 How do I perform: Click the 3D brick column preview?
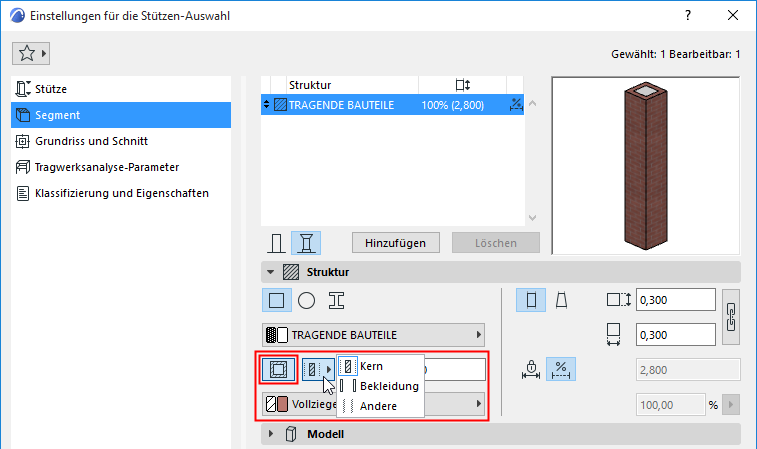click(645, 166)
